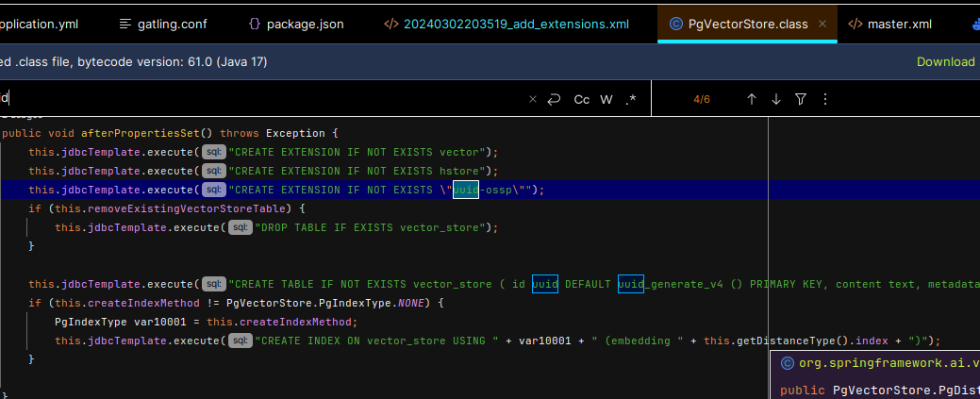This screenshot has height=399, width=980.
Task: Toggle Regex (.*) search option
Action: tap(631, 99)
